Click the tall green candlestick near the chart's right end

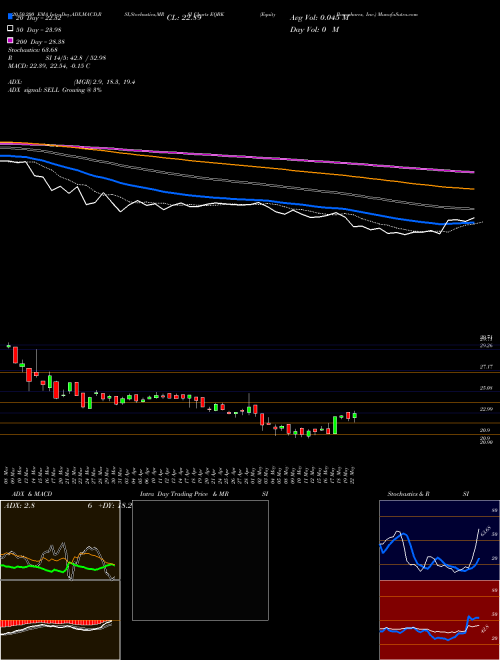(335, 425)
